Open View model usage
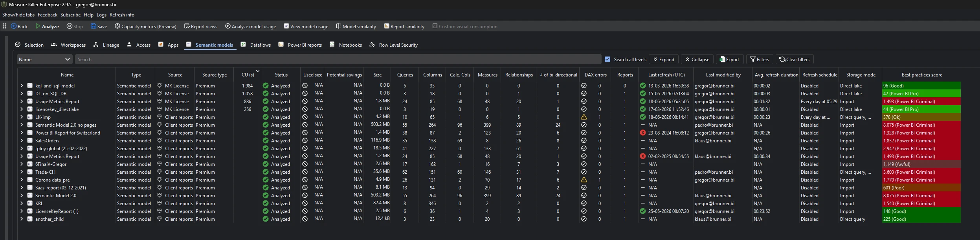 coord(306,26)
